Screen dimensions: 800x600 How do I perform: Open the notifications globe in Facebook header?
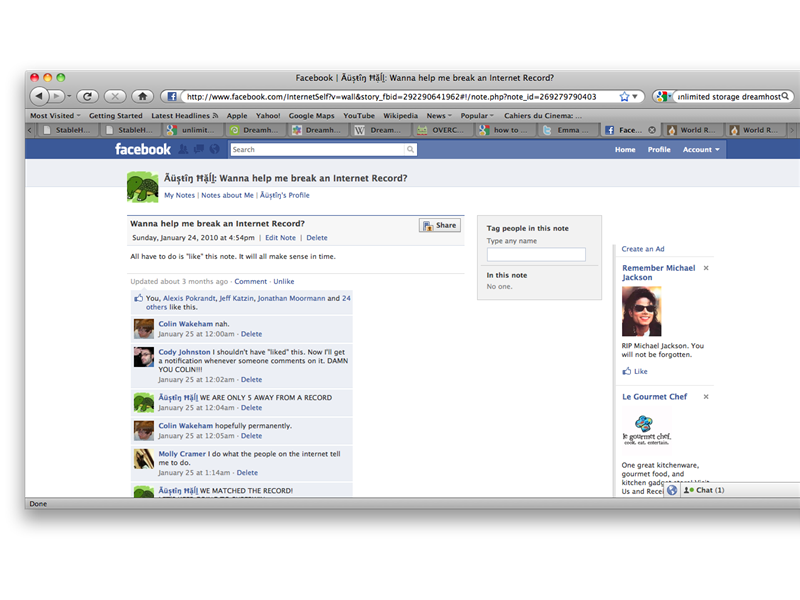coord(215,149)
